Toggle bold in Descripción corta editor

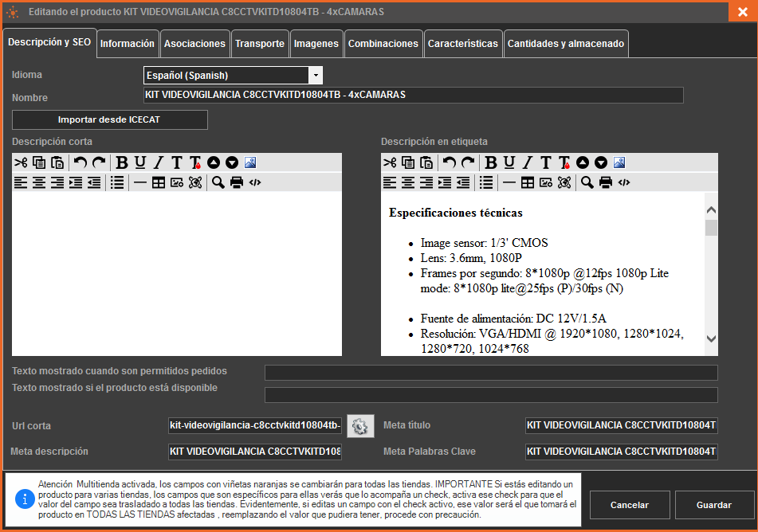(x=122, y=162)
